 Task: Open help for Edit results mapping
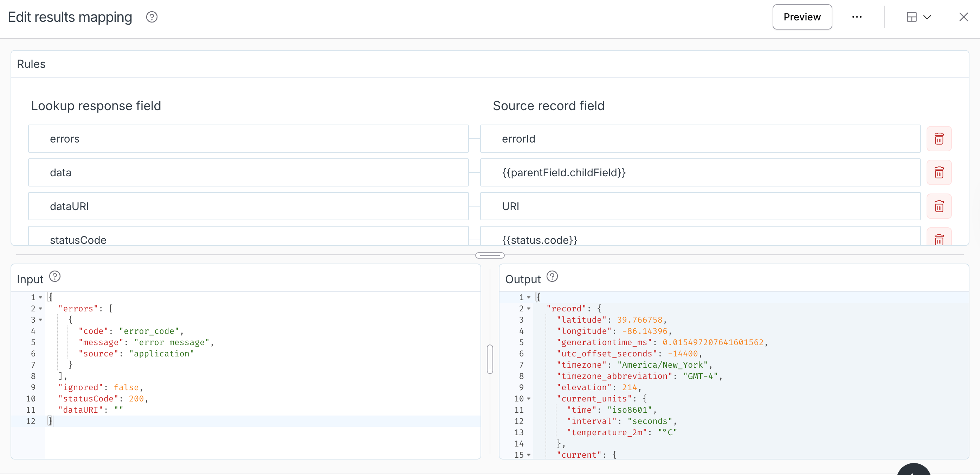click(x=152, y=17)
